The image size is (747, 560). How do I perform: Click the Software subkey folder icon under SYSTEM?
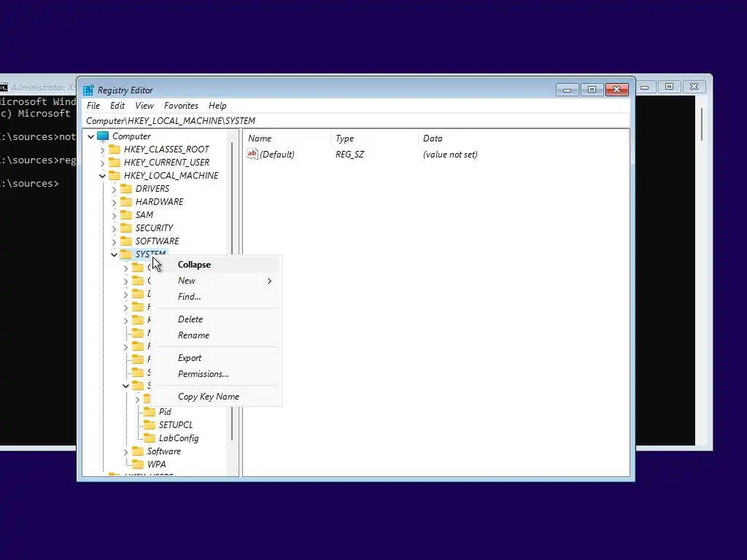point(138,451)
